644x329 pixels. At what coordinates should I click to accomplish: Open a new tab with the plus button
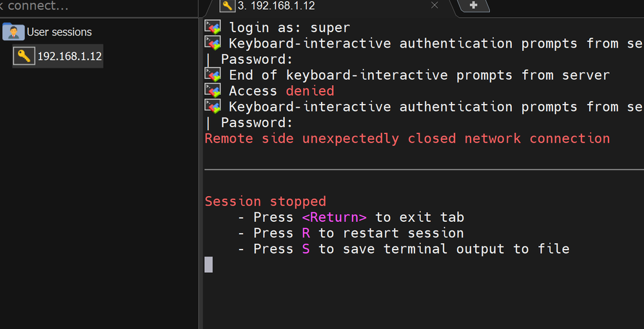[x=474, y=5]
